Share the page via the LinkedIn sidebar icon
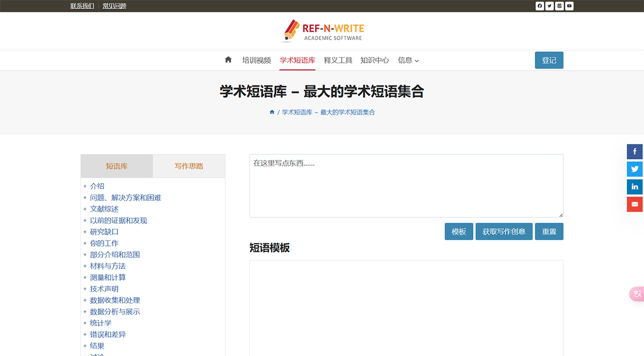644x356 pixels. [x=634, y=187]
